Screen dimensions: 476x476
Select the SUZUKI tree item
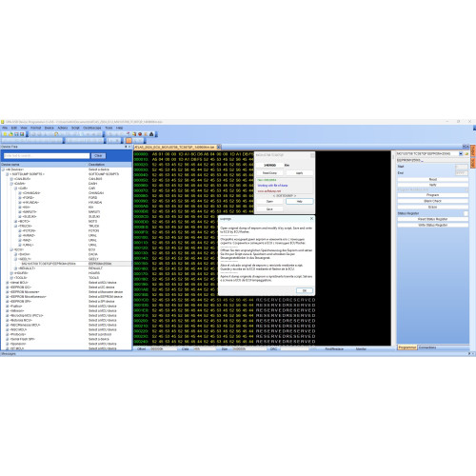pyautogui.click(x=30, y=217)
